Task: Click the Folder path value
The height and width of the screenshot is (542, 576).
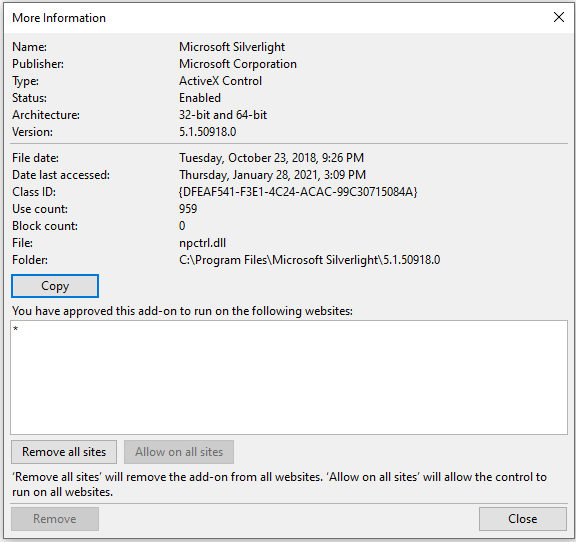Action: (310, 260)
